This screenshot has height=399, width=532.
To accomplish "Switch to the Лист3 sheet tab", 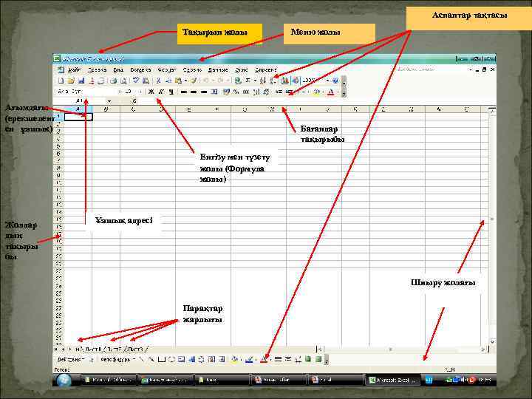I will click(x=136, y=349).
